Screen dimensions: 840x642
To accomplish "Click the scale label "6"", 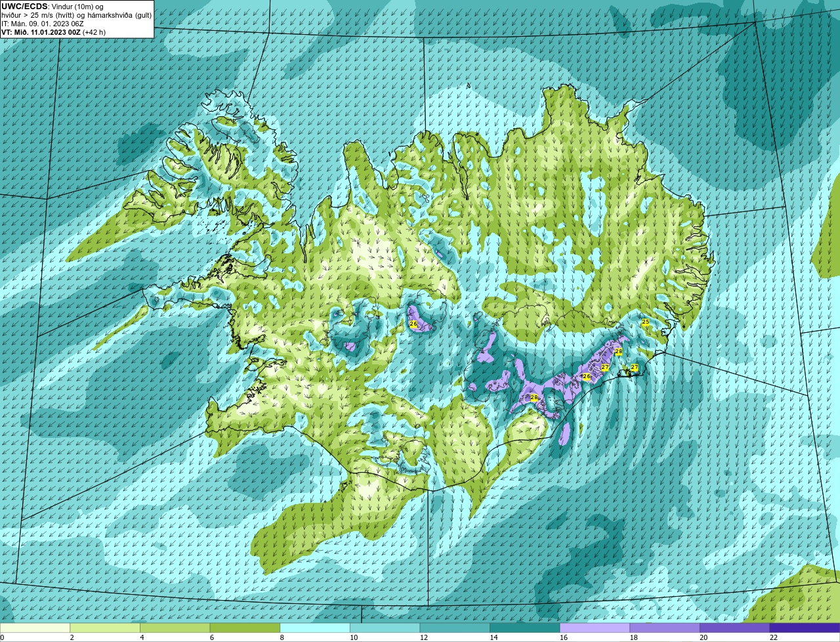I will coord(212,637).
